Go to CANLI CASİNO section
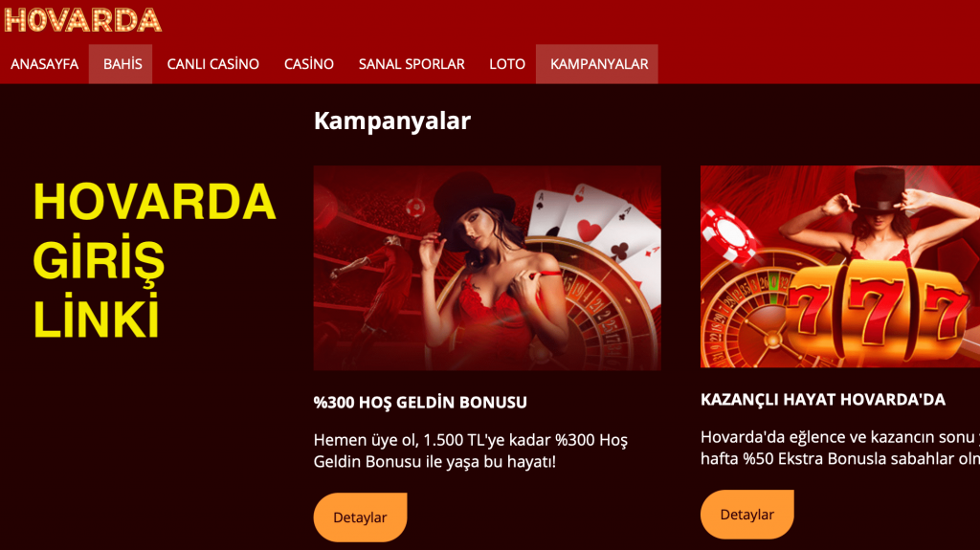This screenshot has height=550, width=980. coord(213,64)
